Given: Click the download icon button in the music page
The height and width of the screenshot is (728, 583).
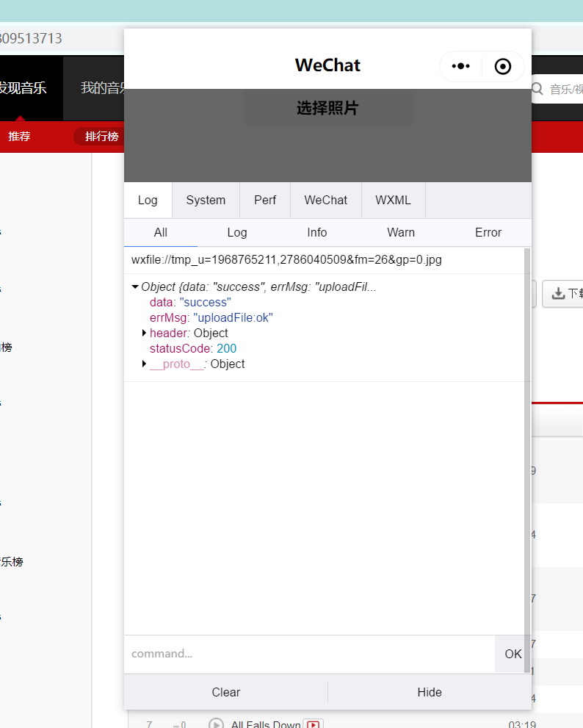Looking at the screenshot, I should pos(562,293).
